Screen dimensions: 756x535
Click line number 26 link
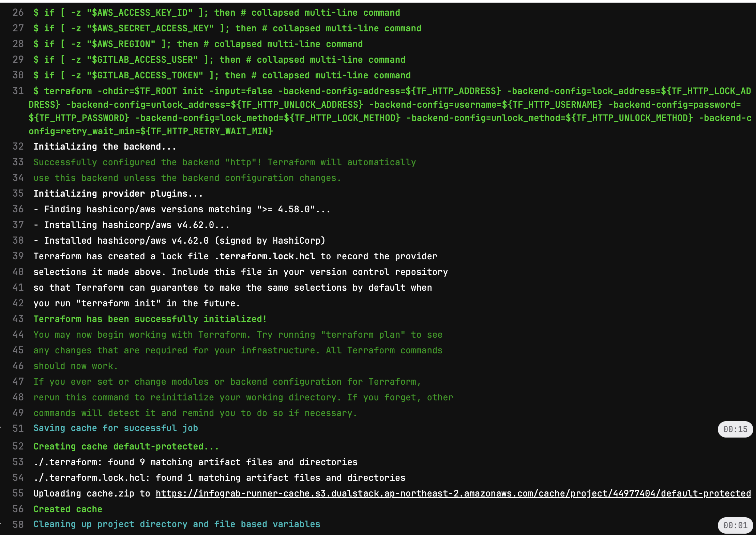click(x=18, y=13)
